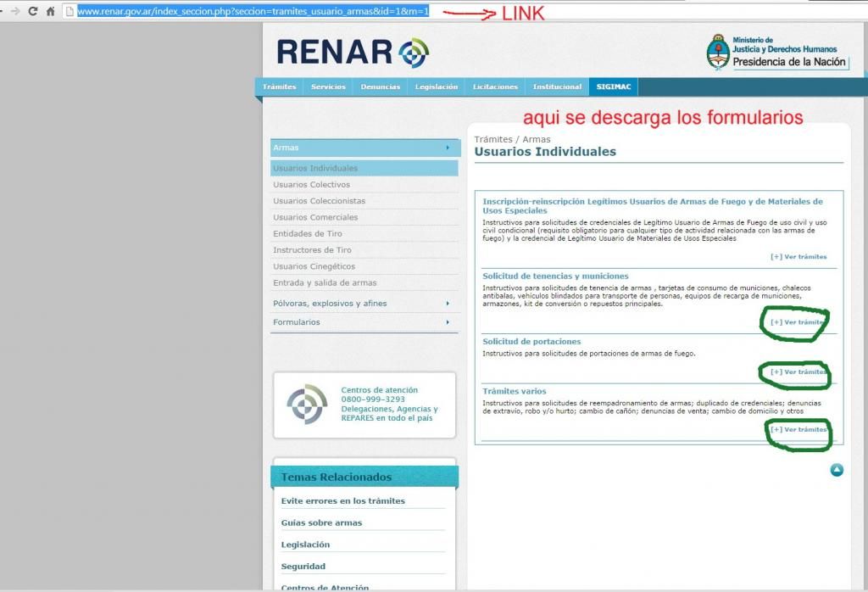Expand Pólvoras, explosivos y afines section
This screenshot has height=592, width=868.
click(x=364, y=304)
